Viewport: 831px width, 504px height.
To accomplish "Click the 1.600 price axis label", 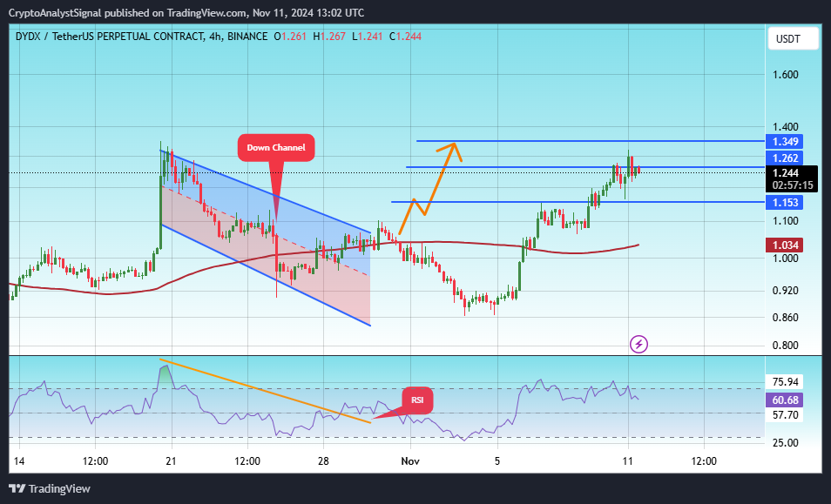I will coord(785,75).
